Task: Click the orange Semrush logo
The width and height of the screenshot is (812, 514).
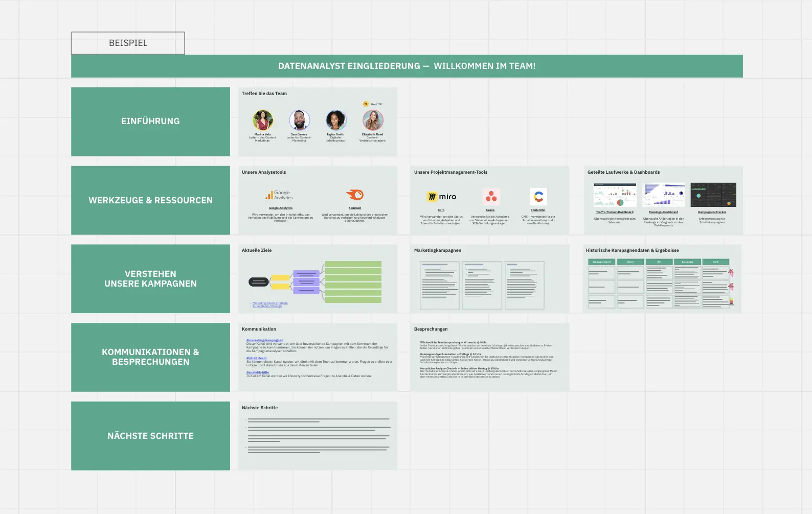Action: coord(355,195)
